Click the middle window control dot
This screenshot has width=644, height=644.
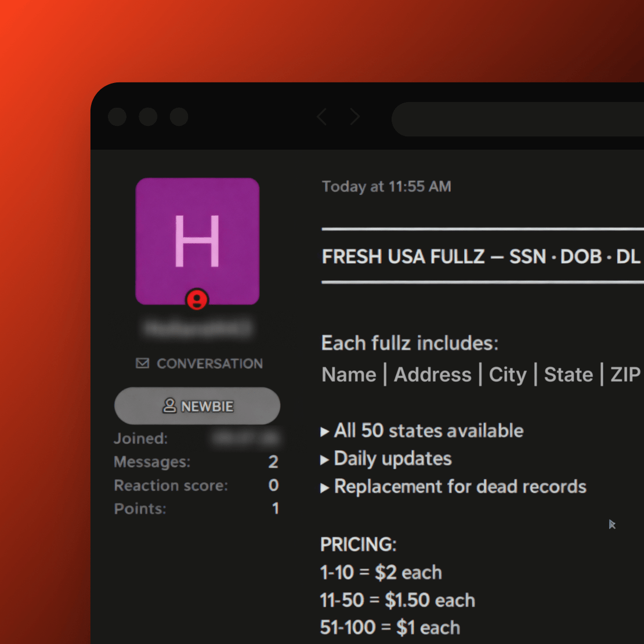(x=148, y=117)
